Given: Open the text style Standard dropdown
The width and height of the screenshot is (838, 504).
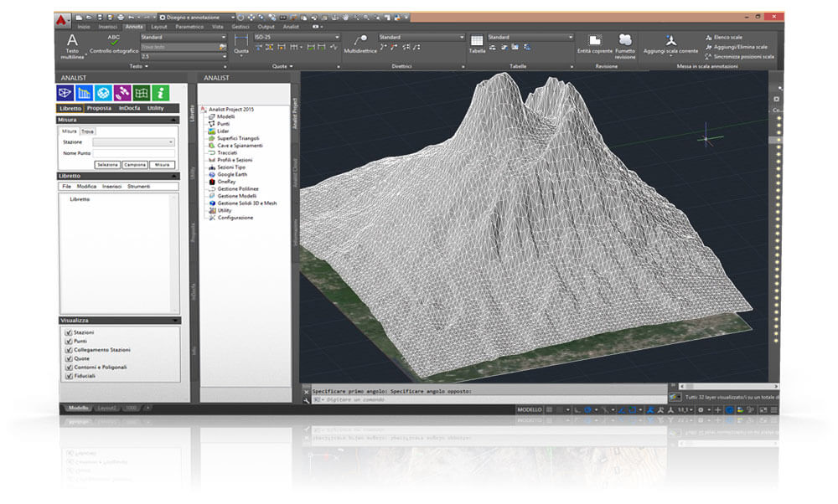Looking at the screenshot, I should (184, 37).
